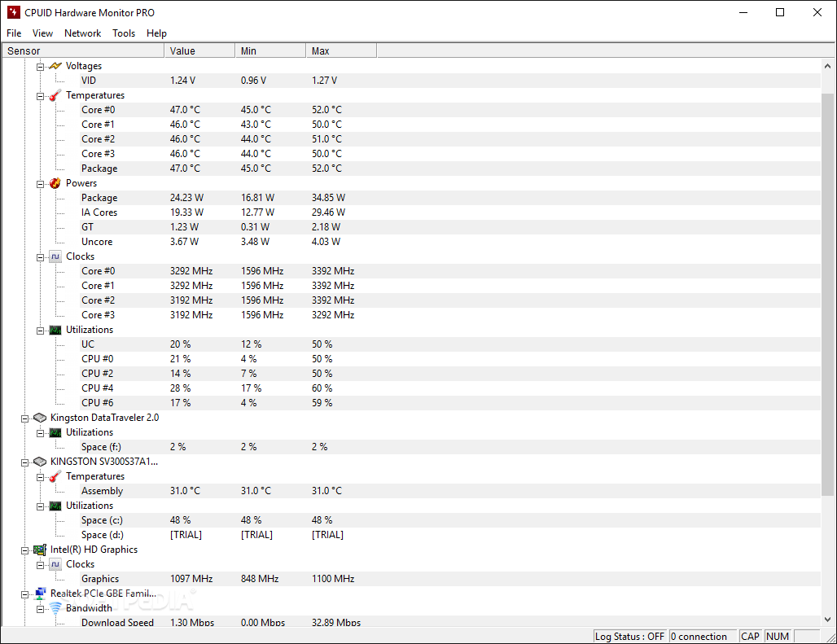
Task: Collapse the Powers node
Action: point(40,184)
